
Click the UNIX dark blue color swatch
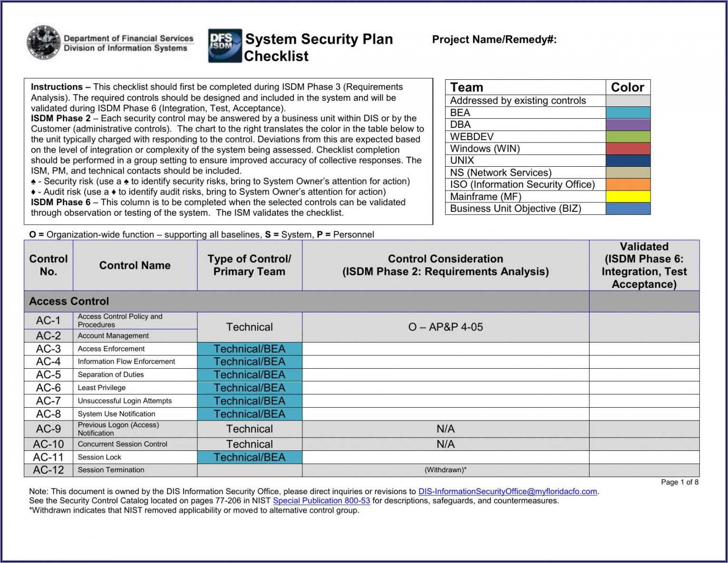tap(628, 161)
